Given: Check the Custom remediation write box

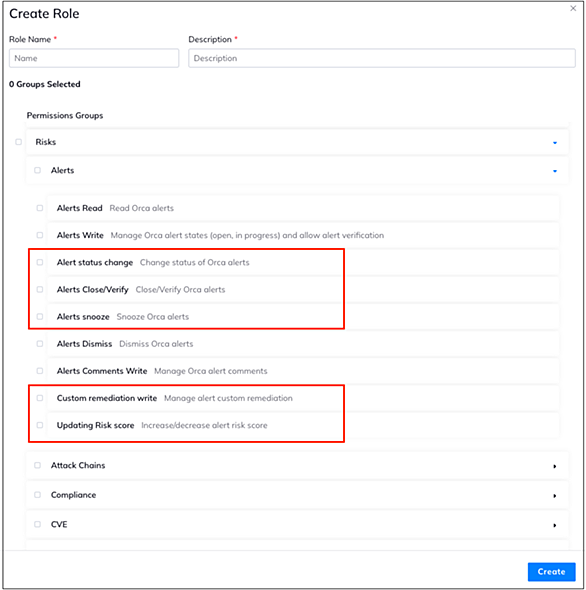Looking at the screenshot, I should (x=40, y=398).
